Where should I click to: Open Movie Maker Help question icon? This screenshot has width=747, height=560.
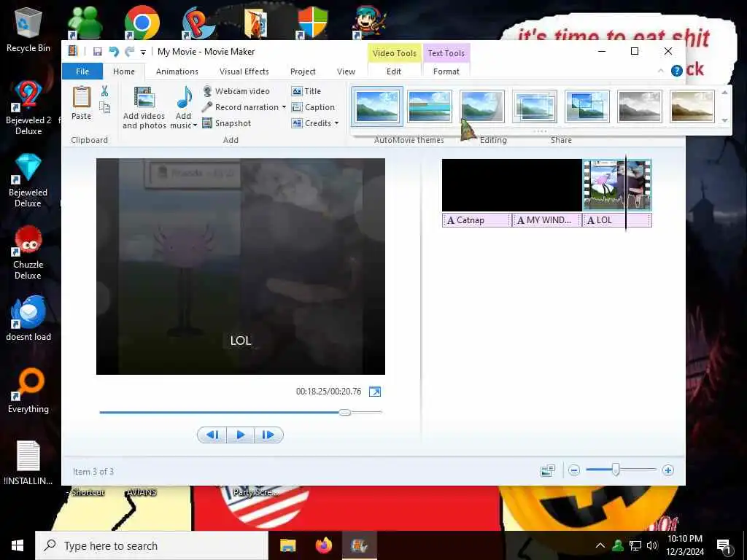click(x=676, y=71)
